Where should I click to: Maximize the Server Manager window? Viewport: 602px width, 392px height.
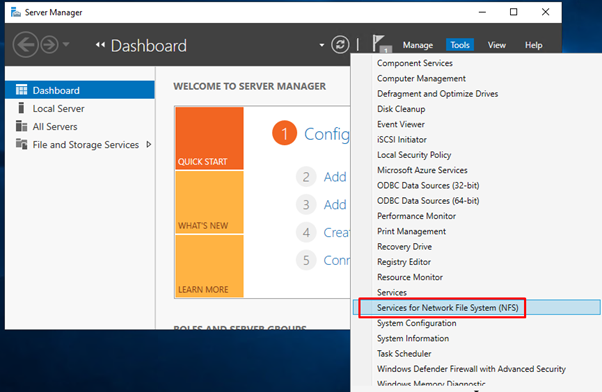(x=513, y=12)
